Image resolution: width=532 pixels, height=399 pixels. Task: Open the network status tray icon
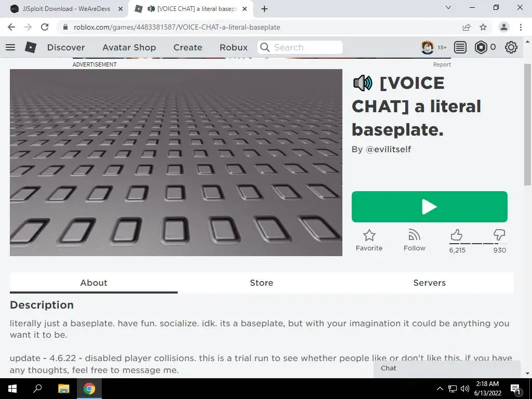(453, 389)
